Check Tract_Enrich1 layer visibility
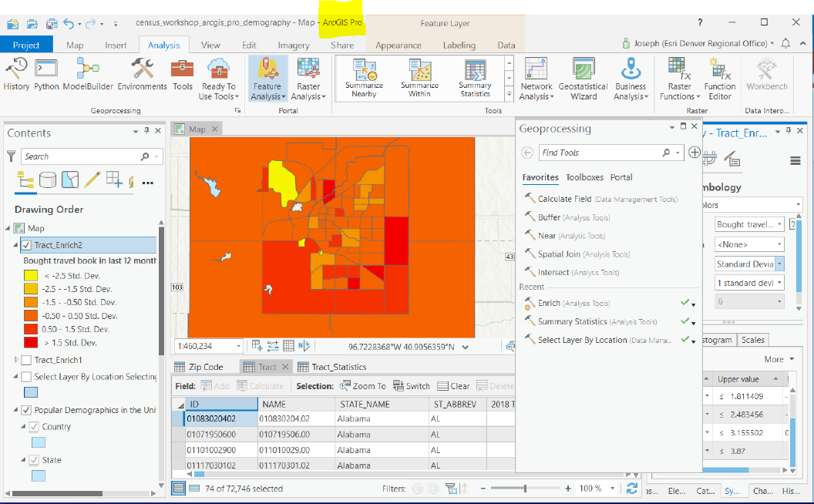Screen dimensions: 814x504 (26, 360)
